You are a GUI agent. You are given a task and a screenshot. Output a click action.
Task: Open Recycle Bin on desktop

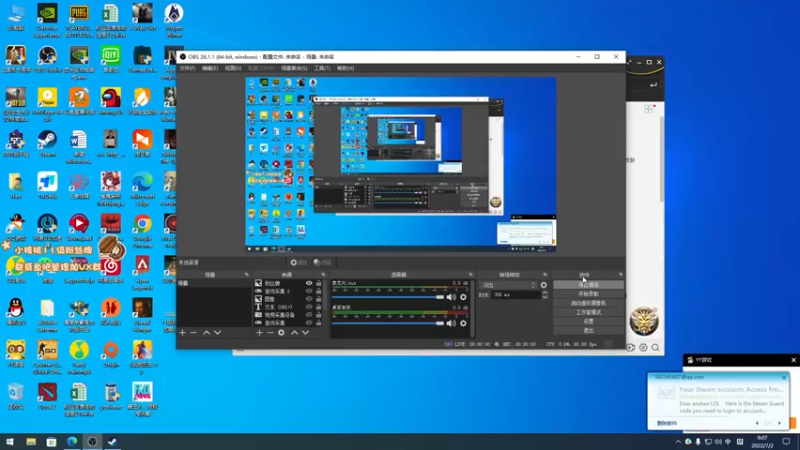(x=16, y=396)
